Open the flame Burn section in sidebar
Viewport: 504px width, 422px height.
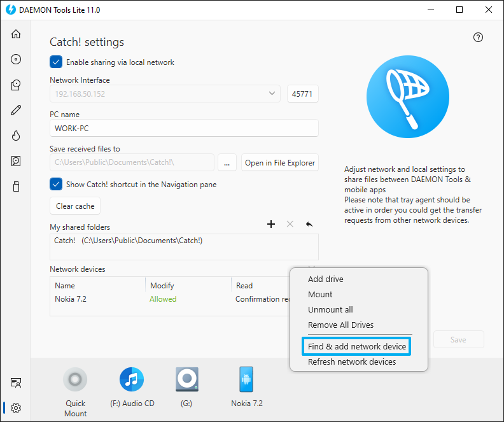[x=16, y=136]
